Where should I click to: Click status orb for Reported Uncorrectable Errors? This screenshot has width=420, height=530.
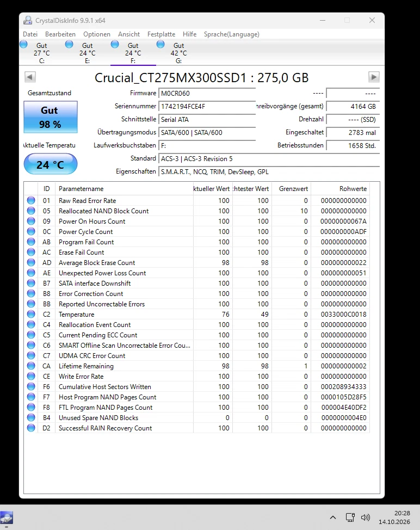[31, 304]
